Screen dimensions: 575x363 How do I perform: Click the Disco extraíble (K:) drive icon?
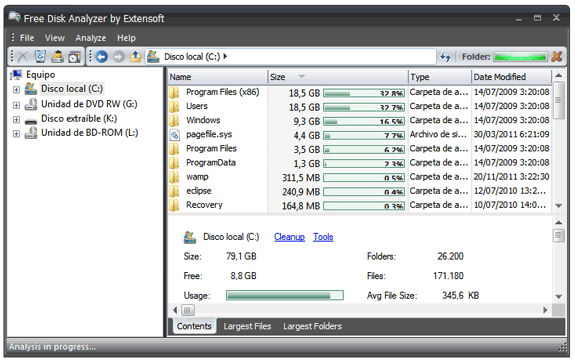[31, 120]
